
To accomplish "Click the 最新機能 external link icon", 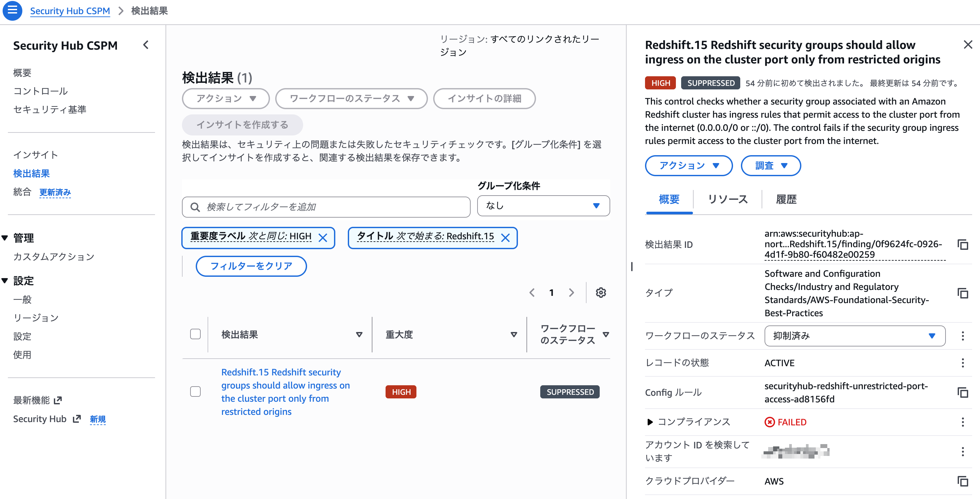I will pos(58,400).
